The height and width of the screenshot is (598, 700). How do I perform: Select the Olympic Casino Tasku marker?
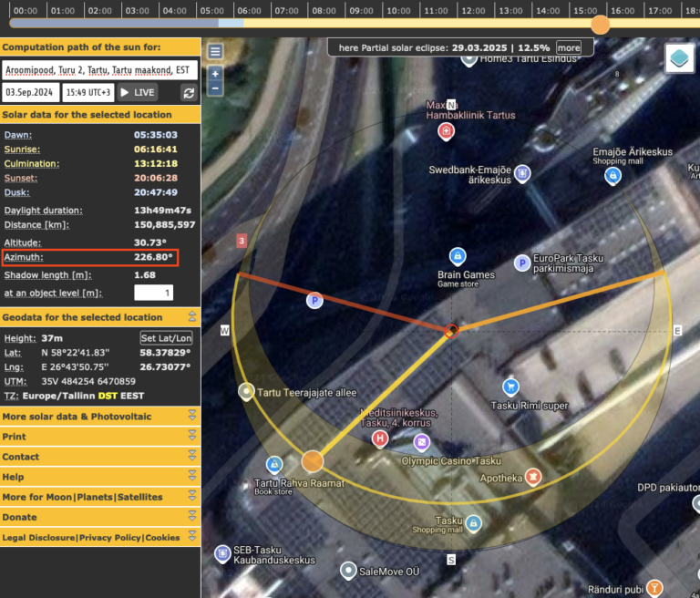pyautogui.click(x=421, y=442)
